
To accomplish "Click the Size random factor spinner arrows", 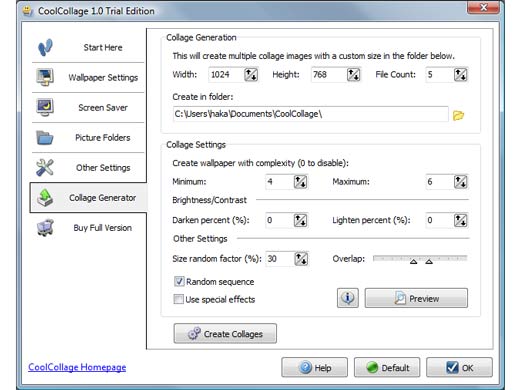I will point(301,259).
